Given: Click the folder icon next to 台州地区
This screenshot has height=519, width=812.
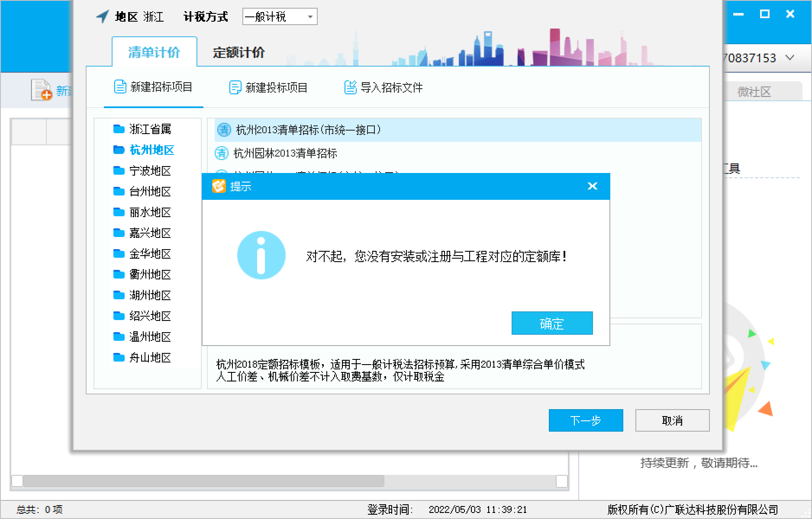Looking at the screenshot, I should click(x=119, y=191).
